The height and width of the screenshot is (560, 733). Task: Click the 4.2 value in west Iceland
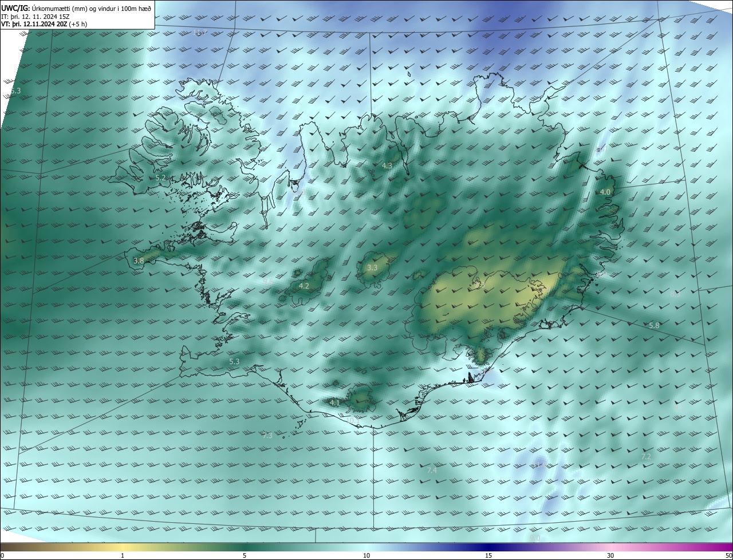point(304,286)
